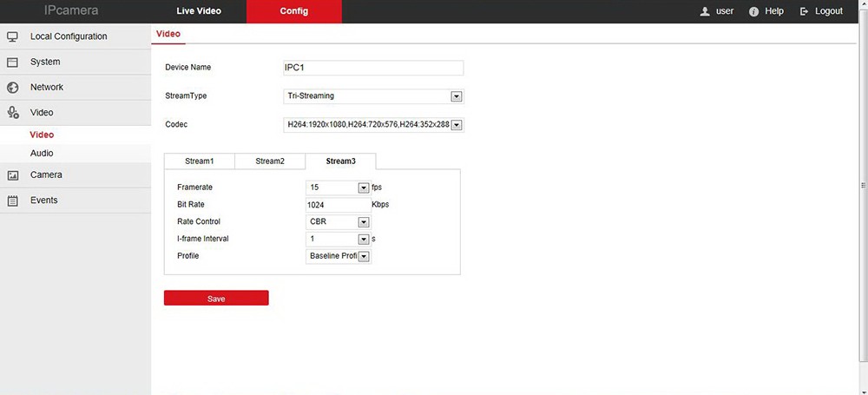This screenshot has height=395, width=868.
Task: Click the user profile icon
Action: [x=706, y=11]
